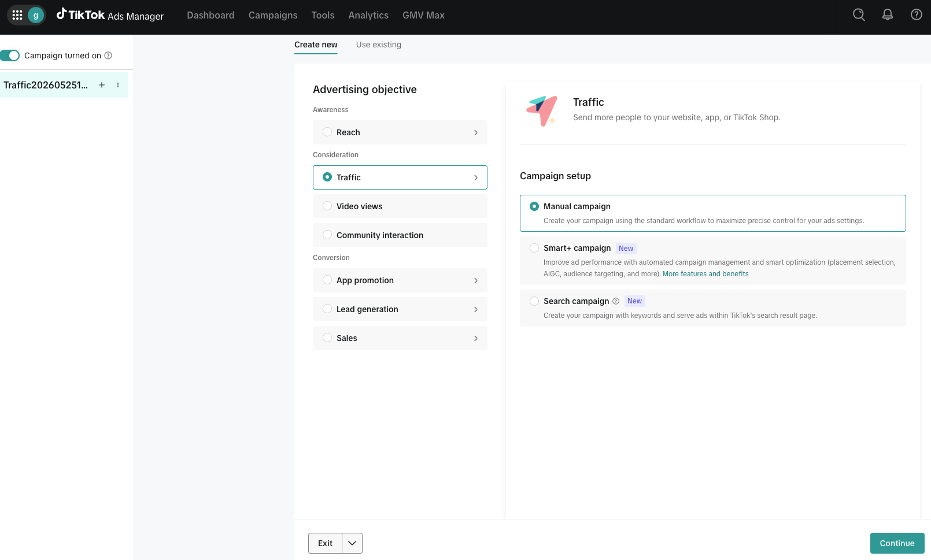This screenshot has height=560, width=931.
Task: Click the New badge beside Search campaign
Action: click(635, 301)
